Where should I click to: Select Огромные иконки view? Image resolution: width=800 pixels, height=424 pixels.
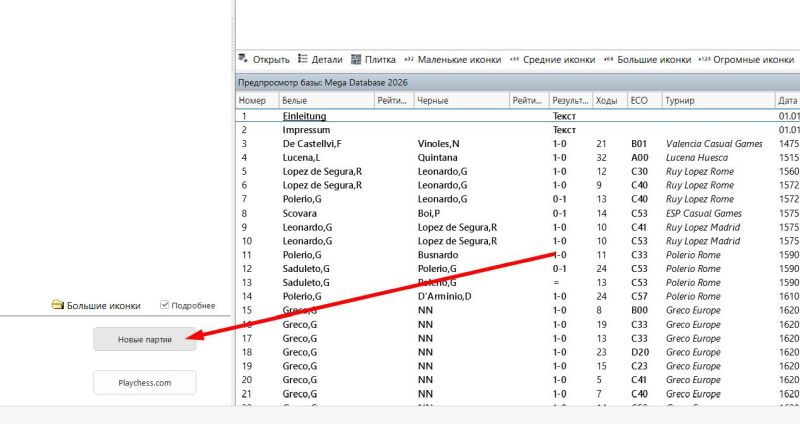point(746,59)
